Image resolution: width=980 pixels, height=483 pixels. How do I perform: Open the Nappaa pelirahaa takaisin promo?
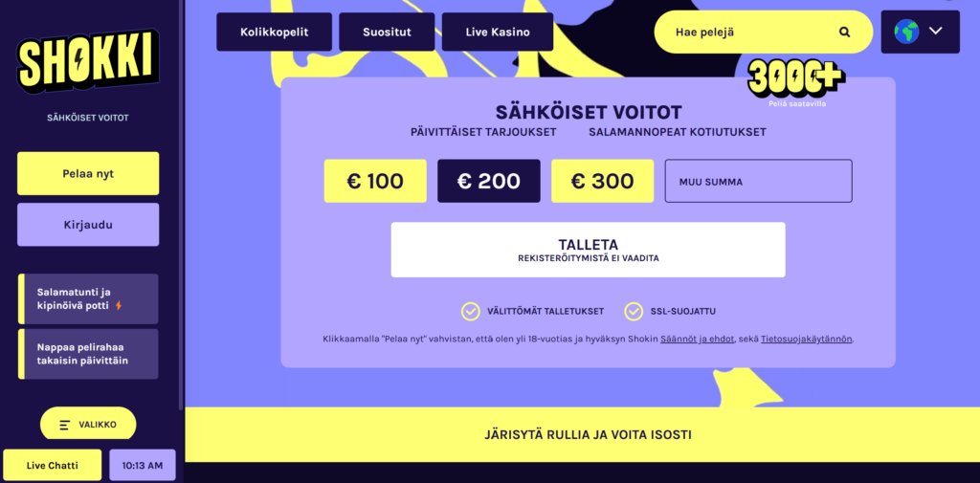tap(88, 354)
